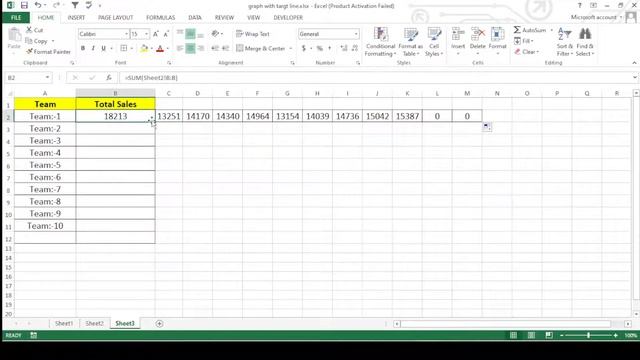
Task: Add a new sheet with plus button
Action: pyautogui.click(x=159, y=324)
